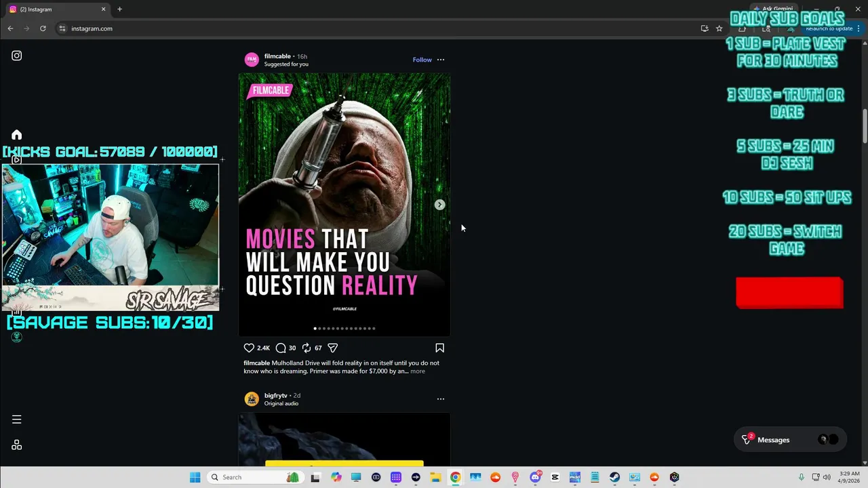Click the carousel pagination dots
The height and width of the screenshot is (488, 868).
[x=344, y=329]
